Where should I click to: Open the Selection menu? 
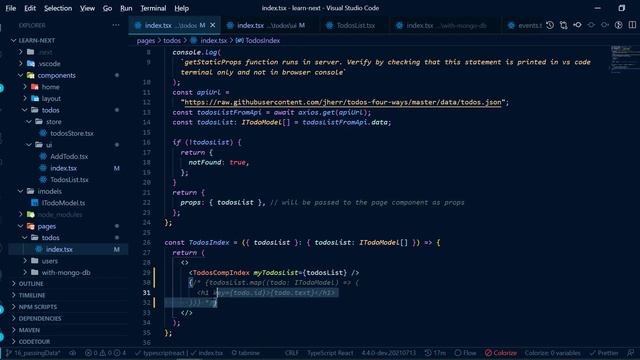[58, 8]
